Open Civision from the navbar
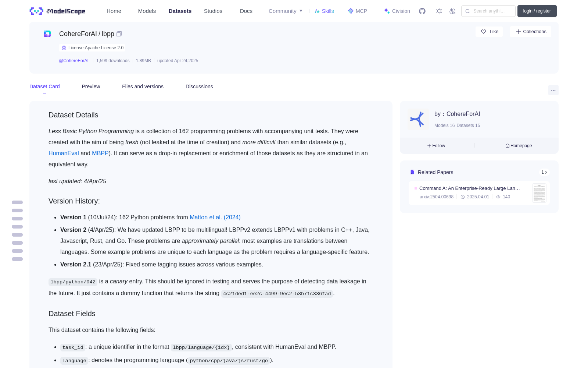This screenshot has height=368, width=588. tap(397, 11)
